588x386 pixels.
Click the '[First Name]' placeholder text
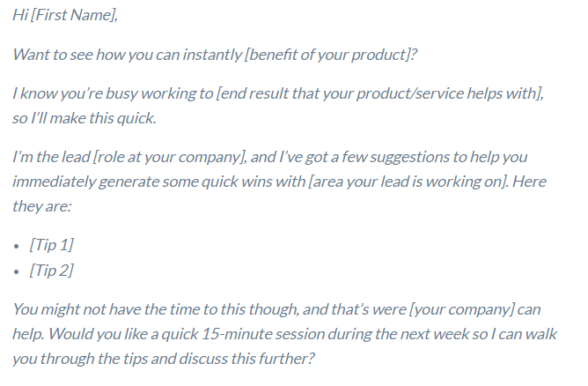74,15
